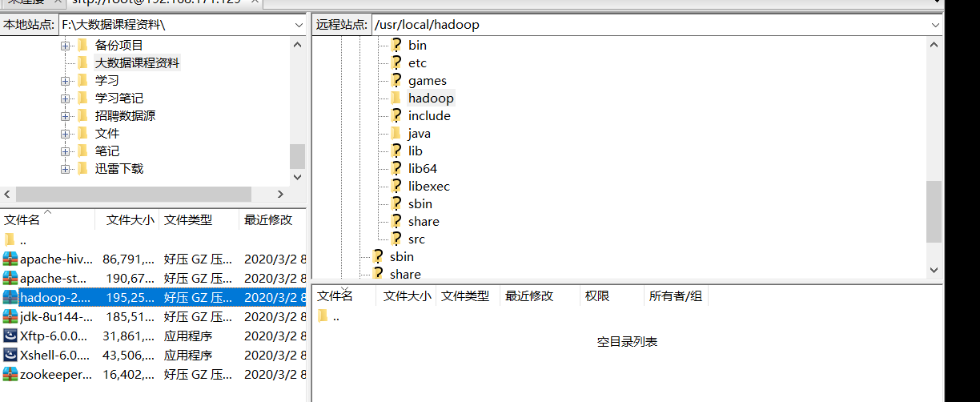Viewport: 980px width, 402px height.
Task: Expand the 学习 folder node
Action: [x=66, y=81]
